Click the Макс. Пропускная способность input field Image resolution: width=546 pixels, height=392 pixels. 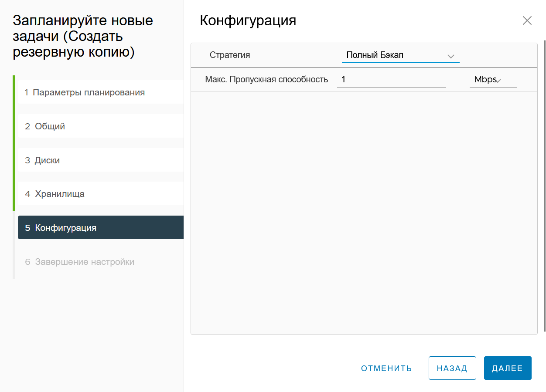391,80
